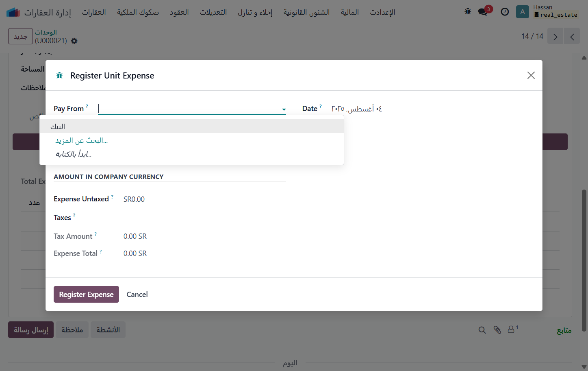588x371 pixels.
Task: Click the إدارة العقارات app title
Action: pos(48,12)
